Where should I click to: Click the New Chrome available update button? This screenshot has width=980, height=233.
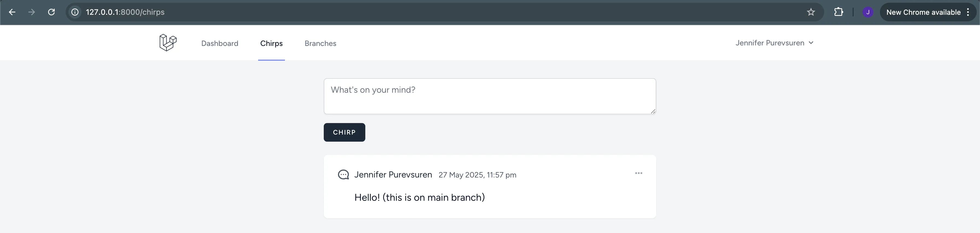pos(924,12)
